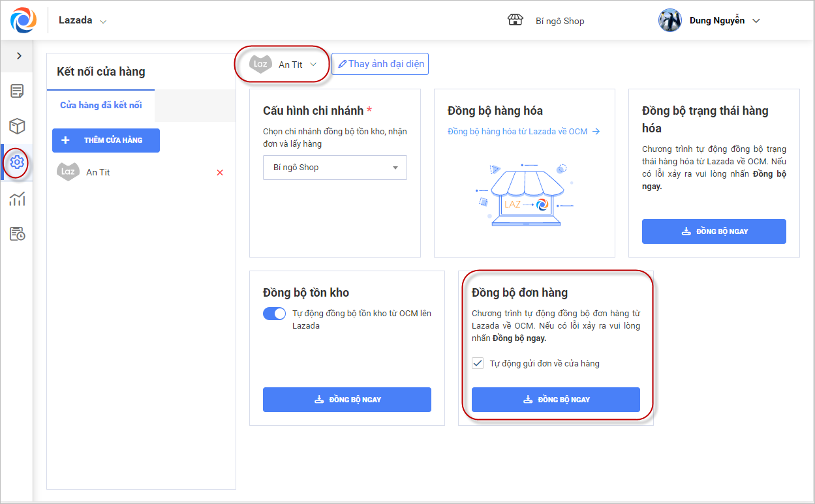Open the orders list sidebar icon

pos(18,91)
